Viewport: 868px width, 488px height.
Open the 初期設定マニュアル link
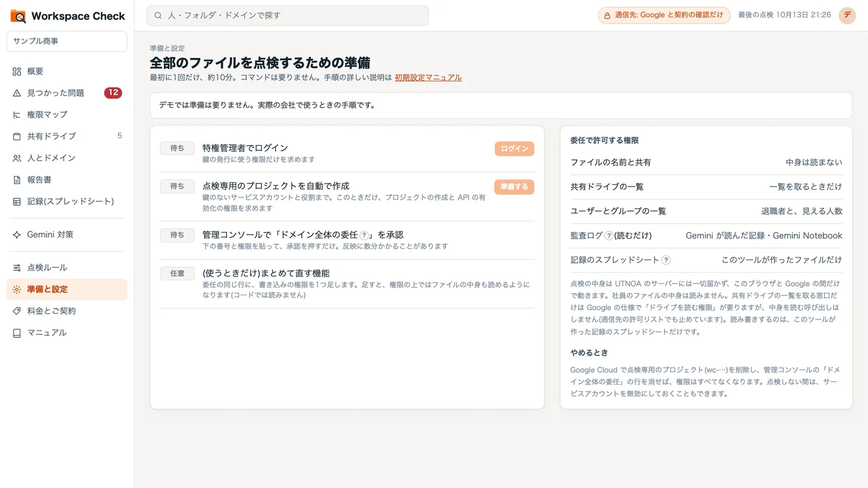428,78
